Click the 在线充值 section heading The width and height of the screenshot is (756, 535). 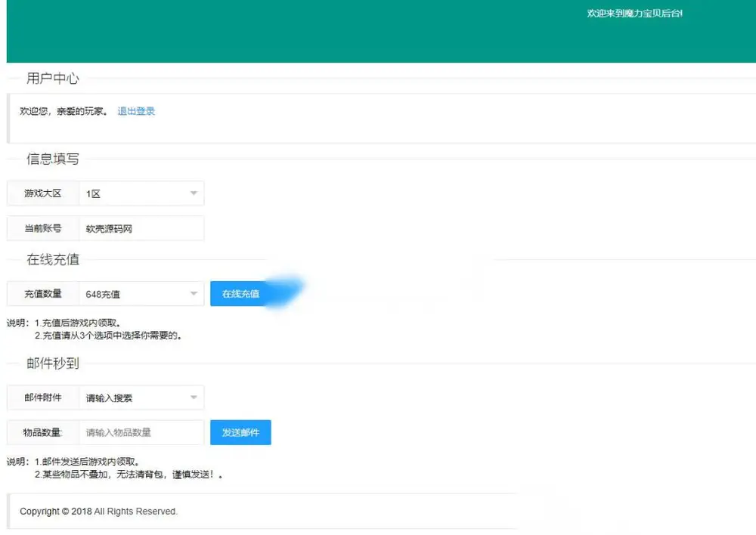(x=53, y=260)
